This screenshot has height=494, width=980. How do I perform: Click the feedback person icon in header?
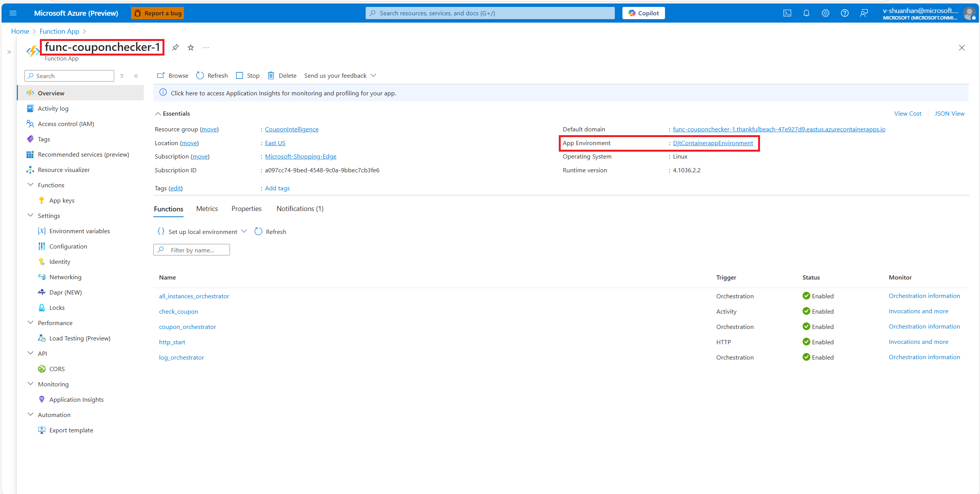point(863,13)
